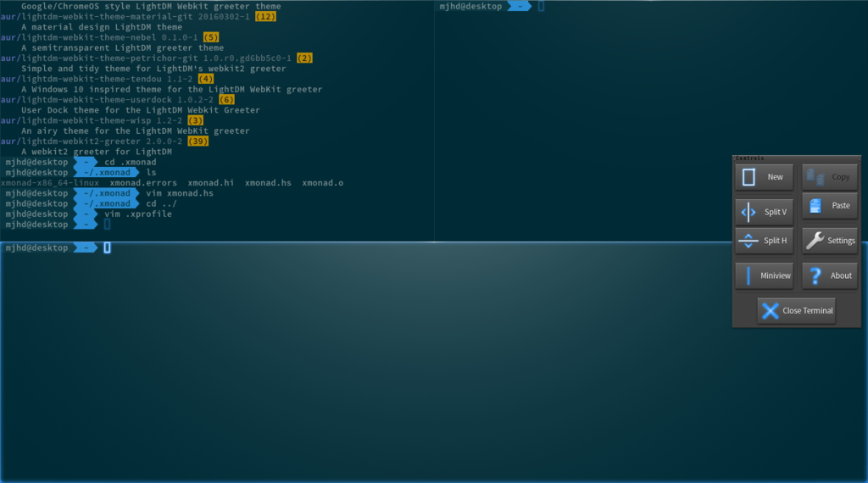Click the Copy documents icon
The width and height of the screenshot is (868, 483).
click(x=815, y=177)
